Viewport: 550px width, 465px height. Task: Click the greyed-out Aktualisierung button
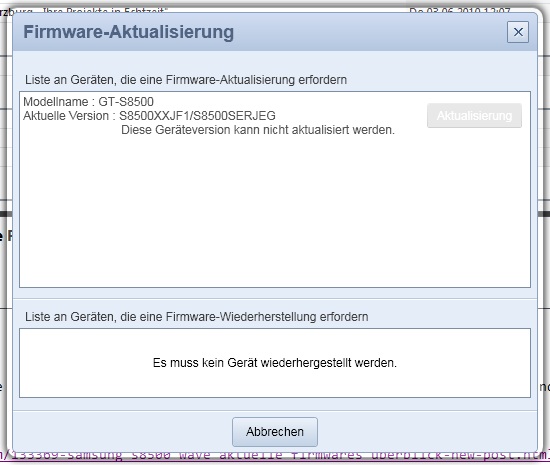click(x=474, y=116)
